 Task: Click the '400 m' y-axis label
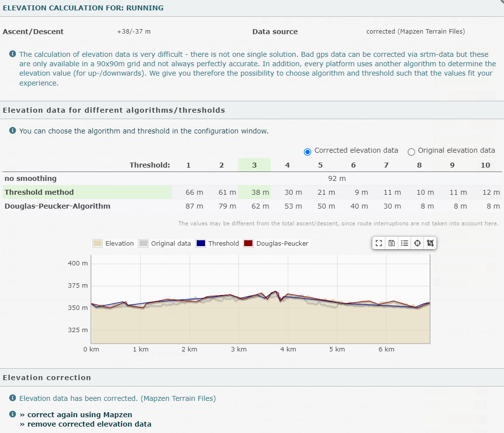click(x=78, y=263)
